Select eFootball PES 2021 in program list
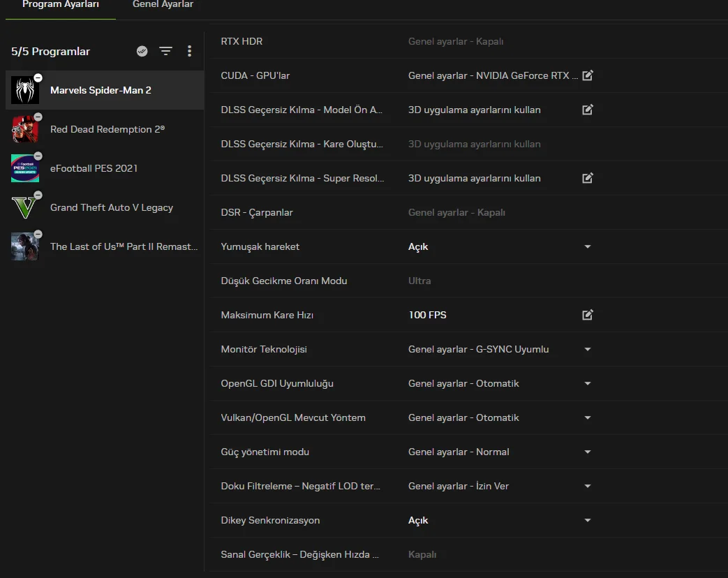 point(94,168)
